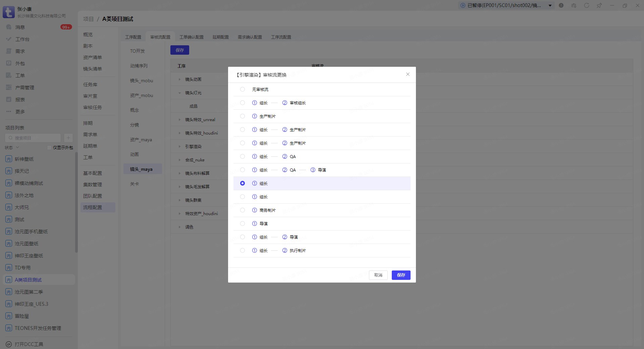Toggle the 仅显示外包 checkbox
Image resolution: width=644 pixels, height=349 pixels.
pyautogui.click(x=49, y=148)
